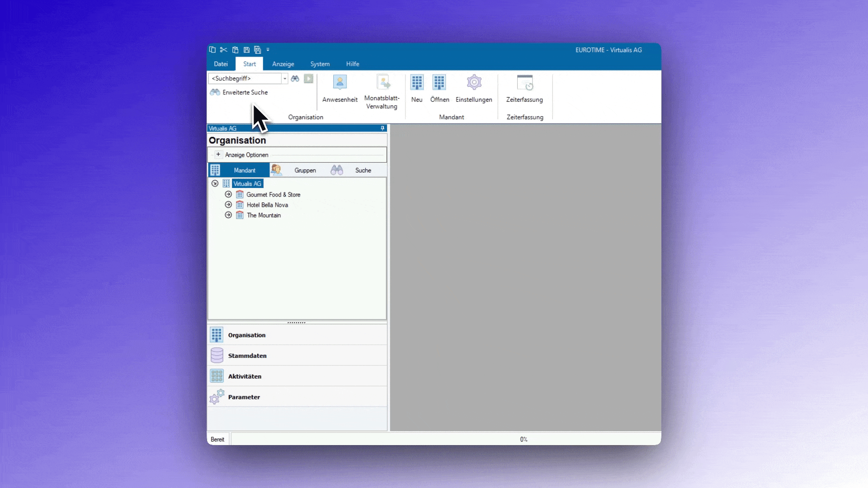
Task: Open the Suchbegriff dropdown arrow
Action: [x=285, y=79]
